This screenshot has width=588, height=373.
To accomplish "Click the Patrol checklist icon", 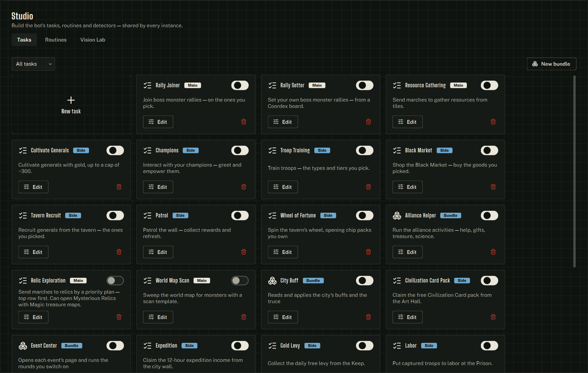I will pos(147,216).
